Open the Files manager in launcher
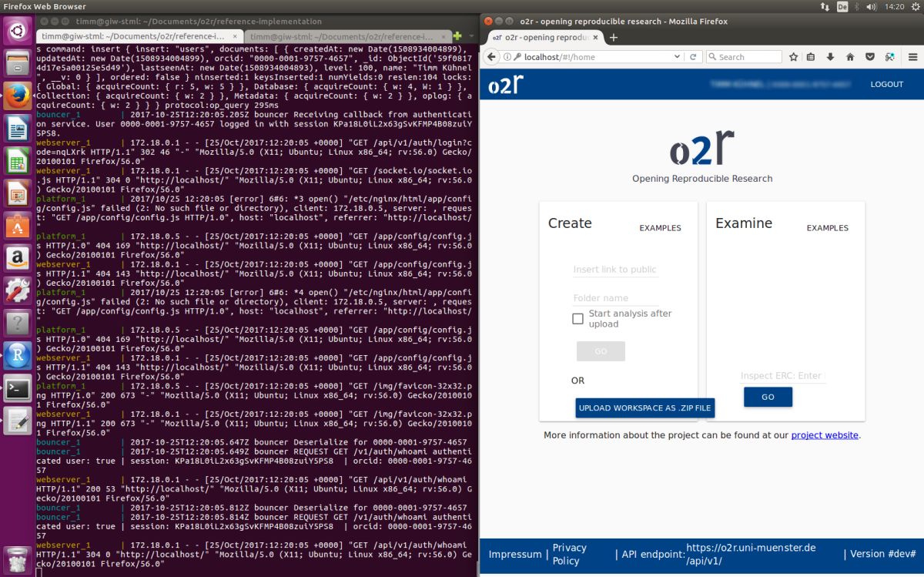The image size is (924, 577). point(17,63)
